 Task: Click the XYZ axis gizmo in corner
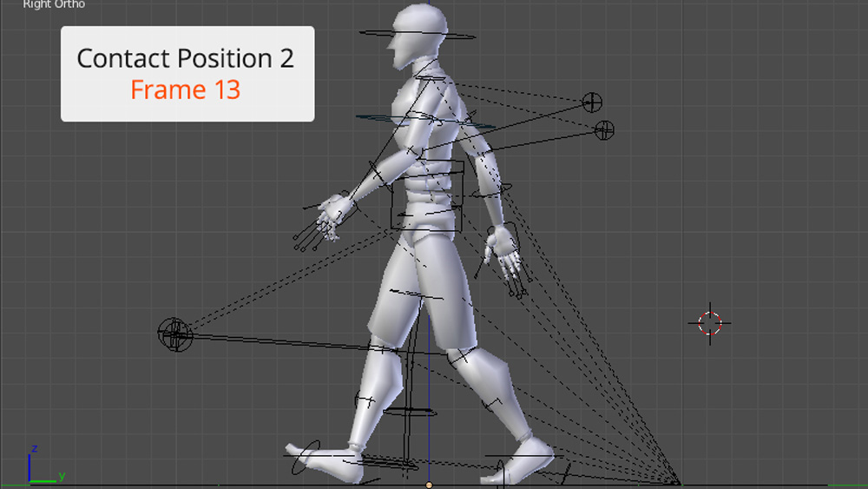pos(39,466)
